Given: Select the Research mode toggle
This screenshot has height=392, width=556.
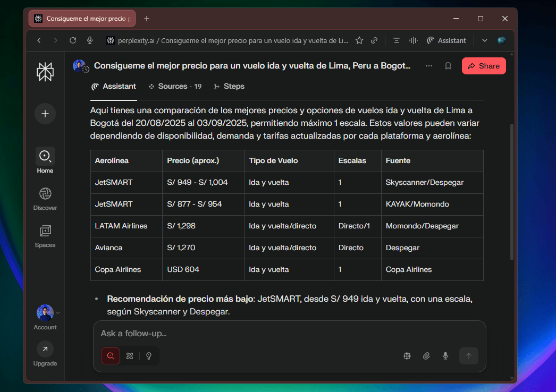Looking at the screenshot, I should (x=130, y=356).
